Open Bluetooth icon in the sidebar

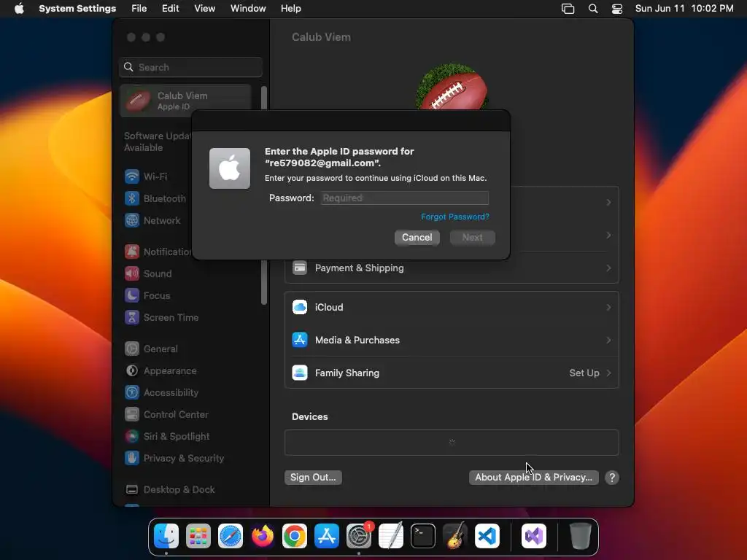click(132, 198)
